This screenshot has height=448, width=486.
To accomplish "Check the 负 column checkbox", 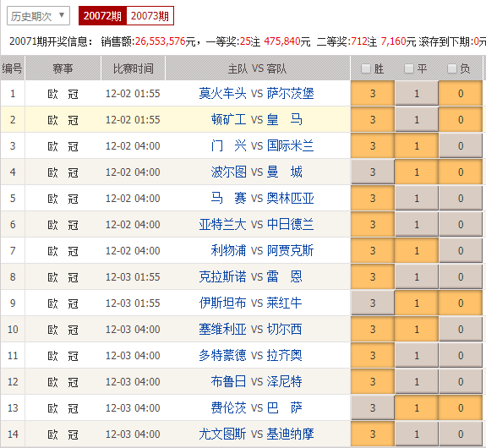I will point(452,68).
